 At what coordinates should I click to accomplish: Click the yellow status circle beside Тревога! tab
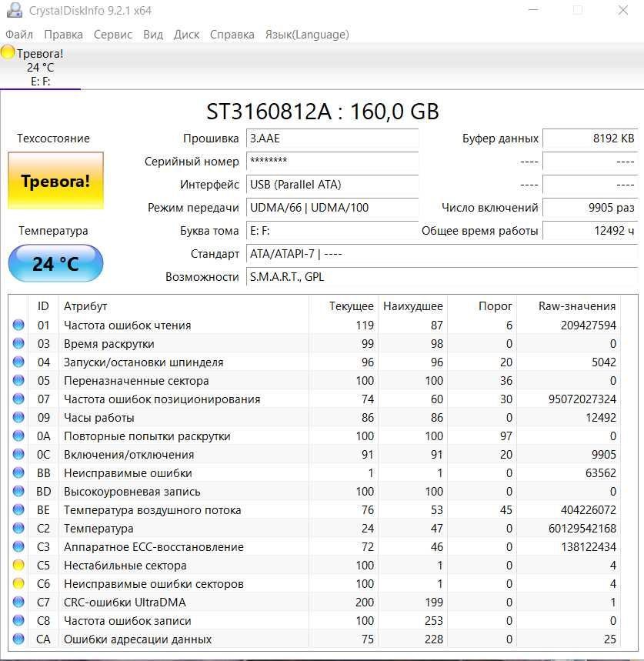(x=7, y=52)
